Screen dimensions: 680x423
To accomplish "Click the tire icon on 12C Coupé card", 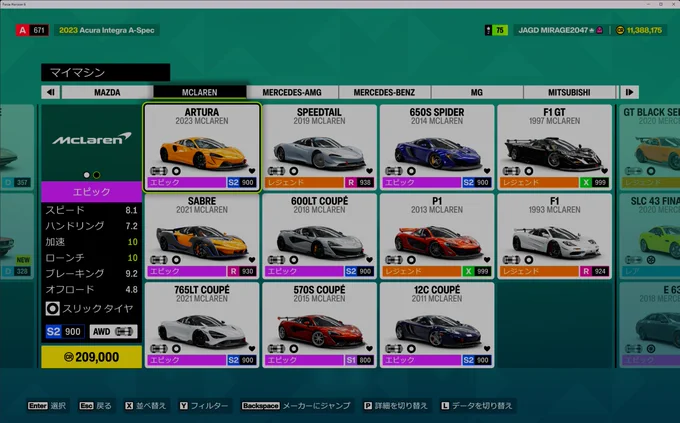I will (411, 348).
